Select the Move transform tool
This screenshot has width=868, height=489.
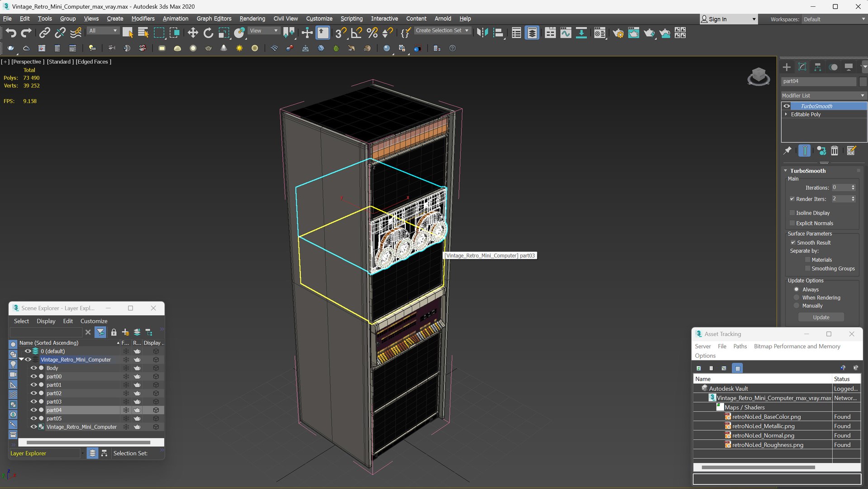click(x=193, y=33)
